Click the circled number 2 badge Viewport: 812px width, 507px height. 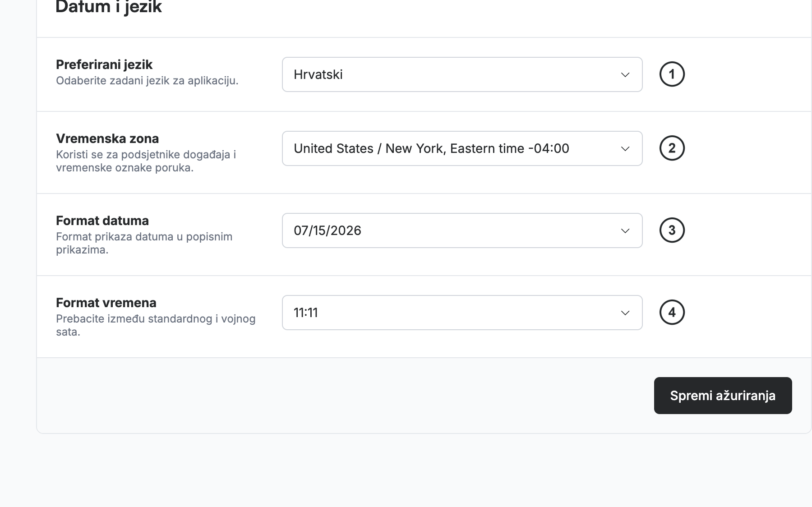pos(672,148)
